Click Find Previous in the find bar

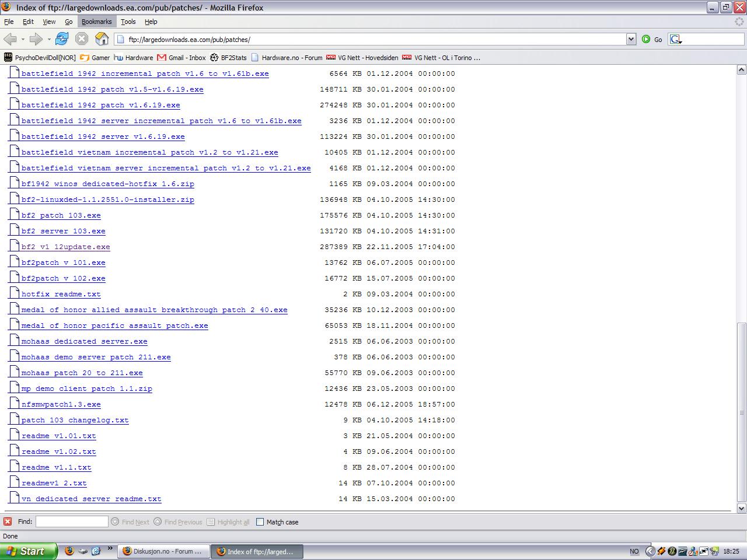178,521
